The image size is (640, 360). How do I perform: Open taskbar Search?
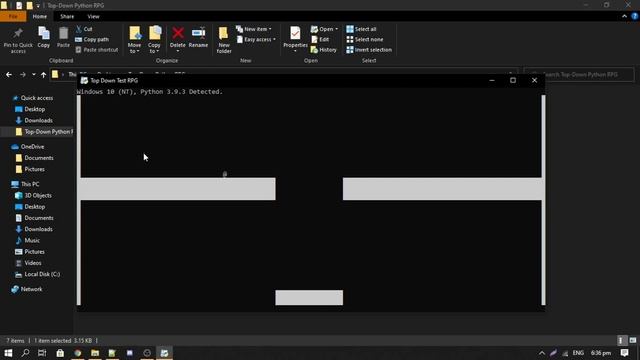click(x=25, y=353)
